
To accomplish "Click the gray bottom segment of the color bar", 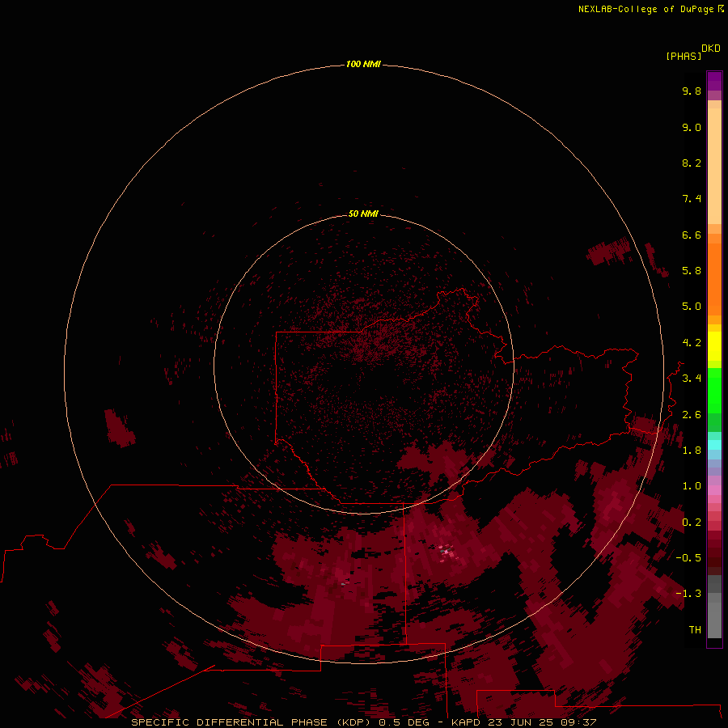I will tap(714, 616).
